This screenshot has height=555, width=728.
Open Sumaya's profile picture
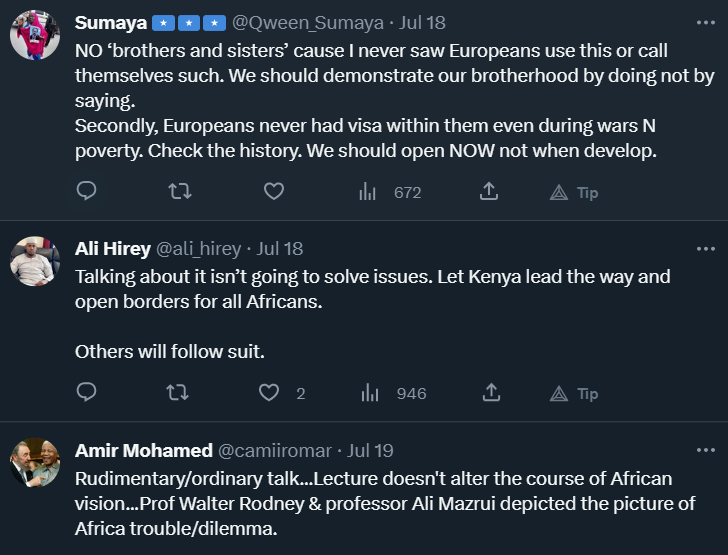[35, 35]
